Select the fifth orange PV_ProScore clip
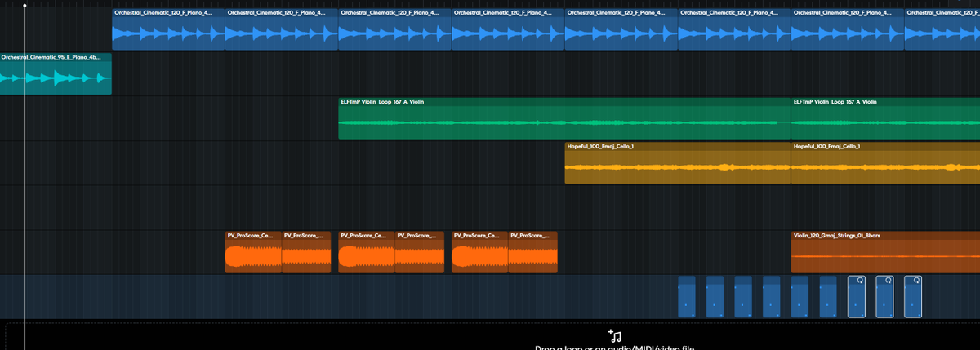The image size is (980, 350). click(x=480, y=252)
